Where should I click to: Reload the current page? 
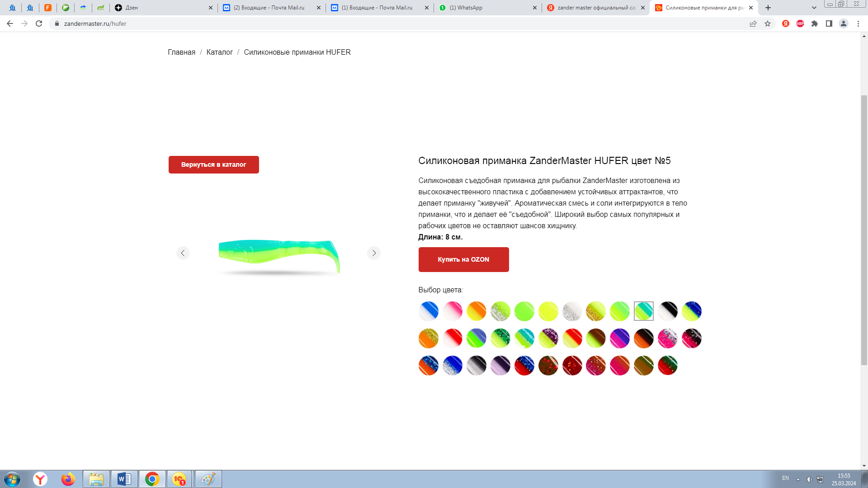click(x=39, y=23)
